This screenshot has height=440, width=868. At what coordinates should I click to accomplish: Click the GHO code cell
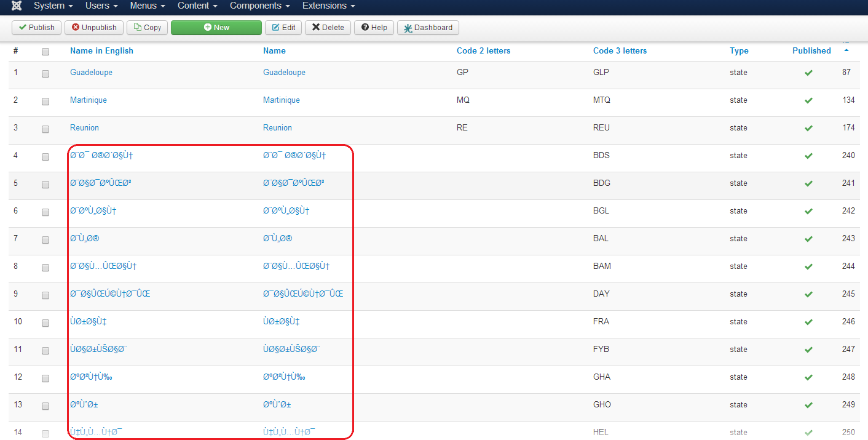click(x=602, y=405)
